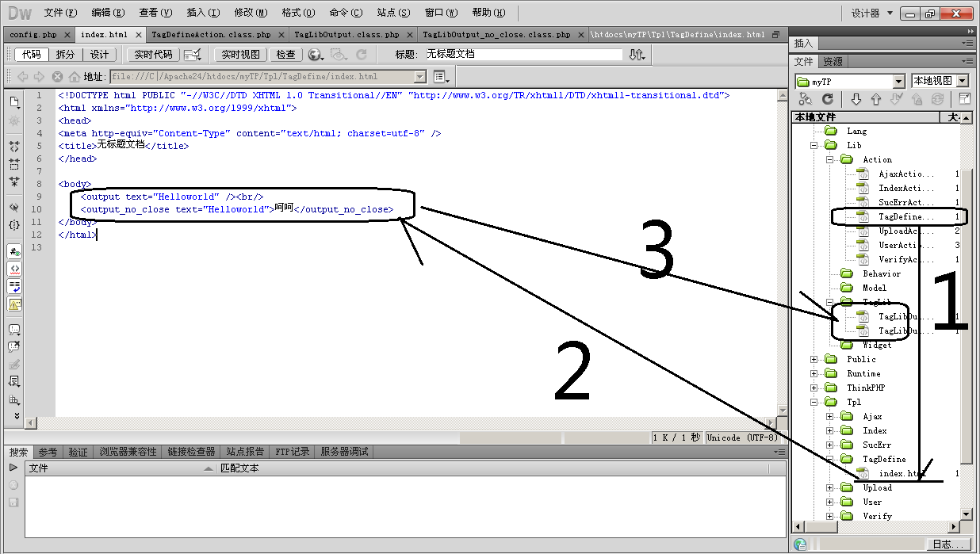Screen dimensions: 980x554
Task: Toggle syntax error alerts info bar
Action: click(14, 304)
